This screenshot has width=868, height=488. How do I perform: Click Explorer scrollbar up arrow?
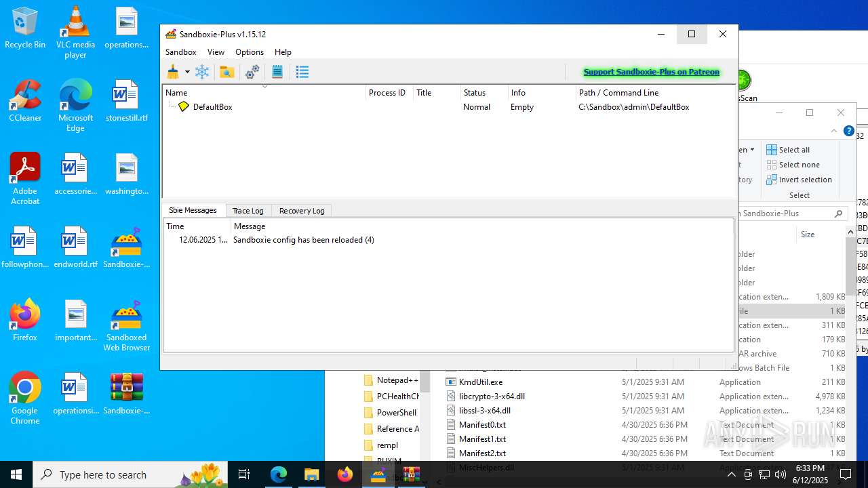(x=850, y=232)
